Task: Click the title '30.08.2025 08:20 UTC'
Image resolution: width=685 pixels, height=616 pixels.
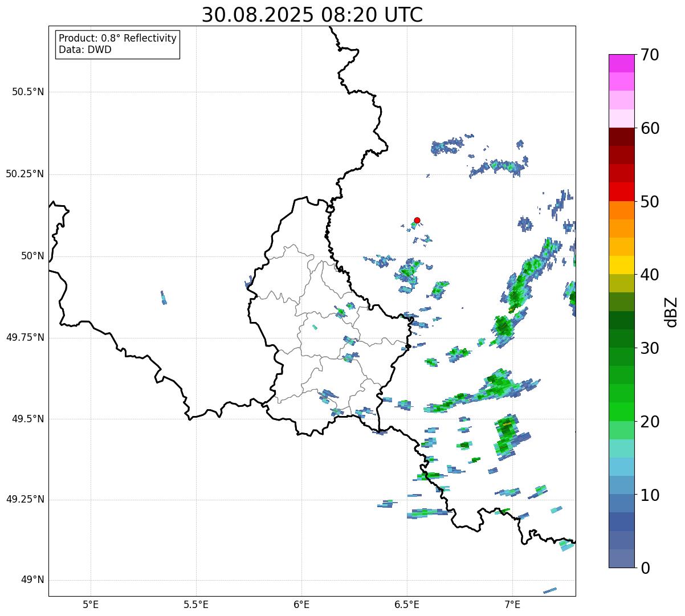Action: [x=312, y=15]
